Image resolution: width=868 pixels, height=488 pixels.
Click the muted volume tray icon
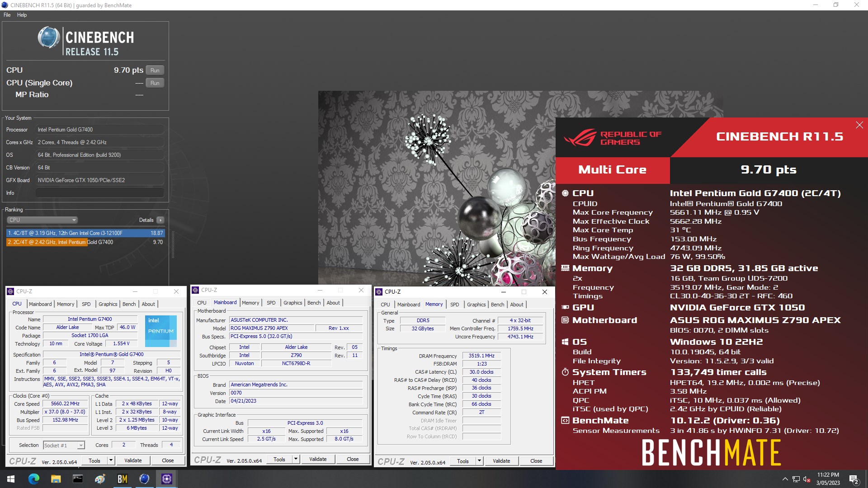[807, 479]
